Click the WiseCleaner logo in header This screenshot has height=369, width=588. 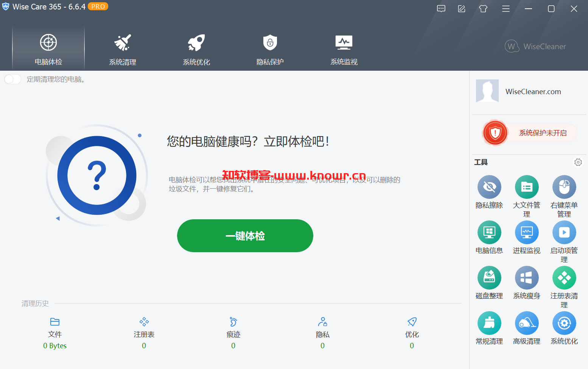pyautogui.click(x=535, y=46)
